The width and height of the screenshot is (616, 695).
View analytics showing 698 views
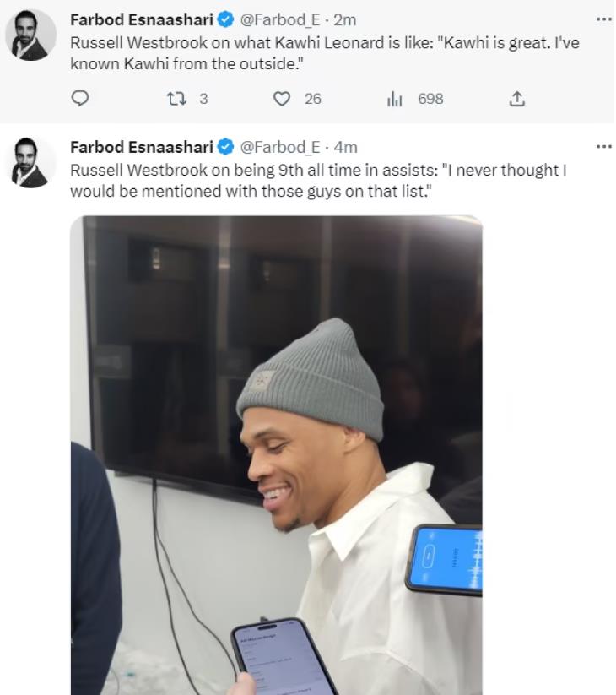pos(394,99)
